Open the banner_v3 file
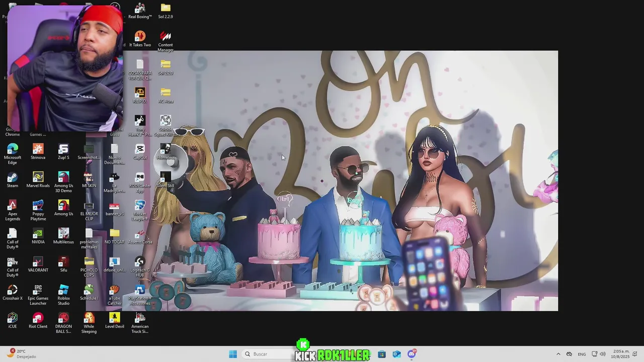Image resolution: width=644 pixels, height=362 pixels. [114, 208]
